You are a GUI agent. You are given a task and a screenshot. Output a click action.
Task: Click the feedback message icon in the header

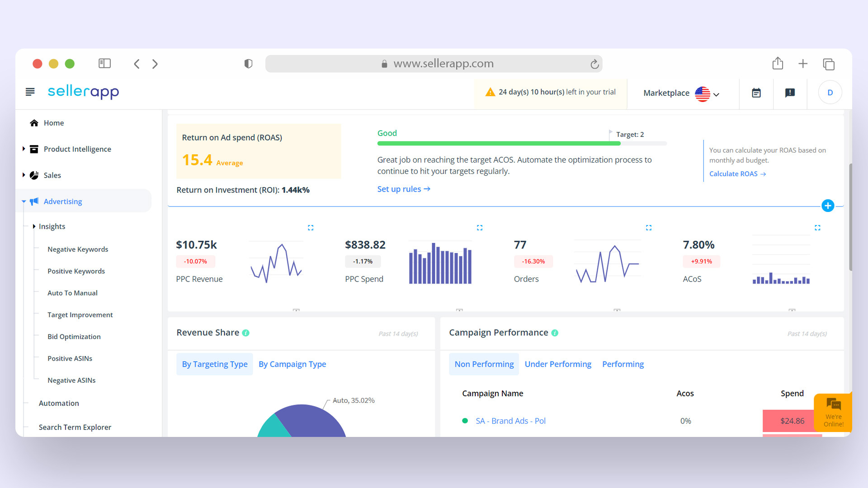tap(790, 93)
